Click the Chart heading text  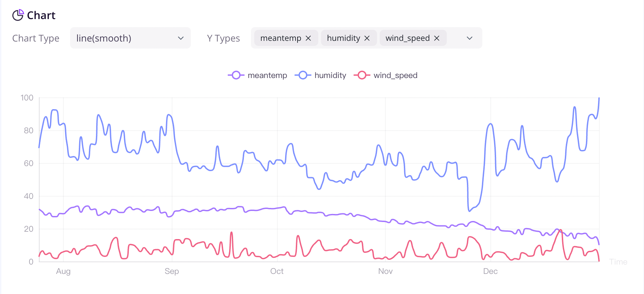(x=41, y=15)
